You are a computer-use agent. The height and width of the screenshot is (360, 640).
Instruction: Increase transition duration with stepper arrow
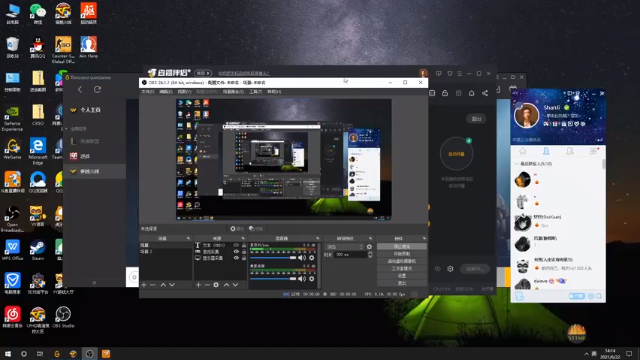pos(370,253)
